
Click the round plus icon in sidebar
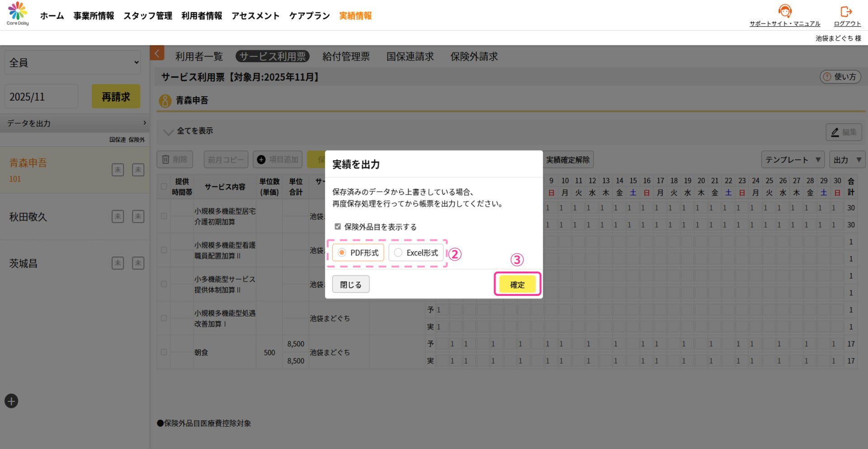tap(11, 401)
